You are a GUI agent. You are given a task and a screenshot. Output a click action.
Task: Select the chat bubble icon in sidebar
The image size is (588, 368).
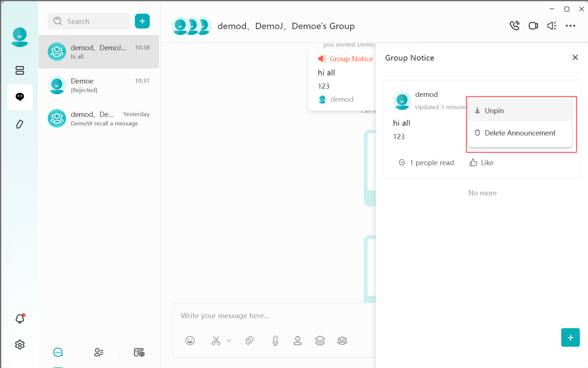click(x=20, y=97)
